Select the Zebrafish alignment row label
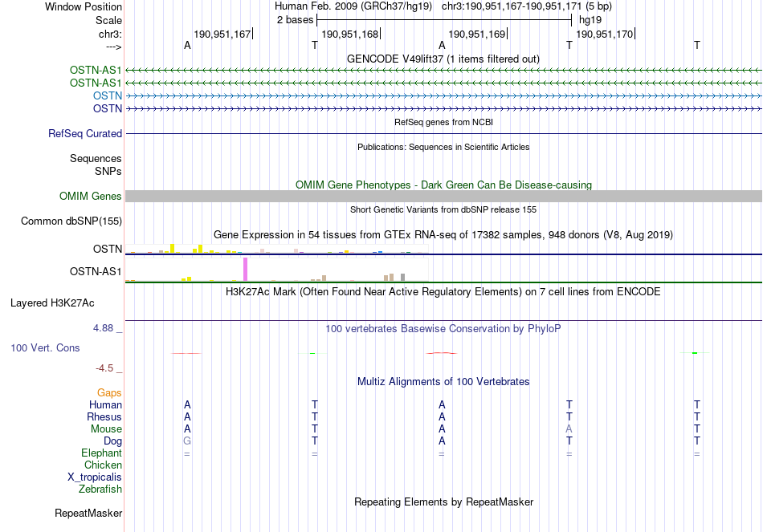Screen dimensions: 763x532 [100, 489]
